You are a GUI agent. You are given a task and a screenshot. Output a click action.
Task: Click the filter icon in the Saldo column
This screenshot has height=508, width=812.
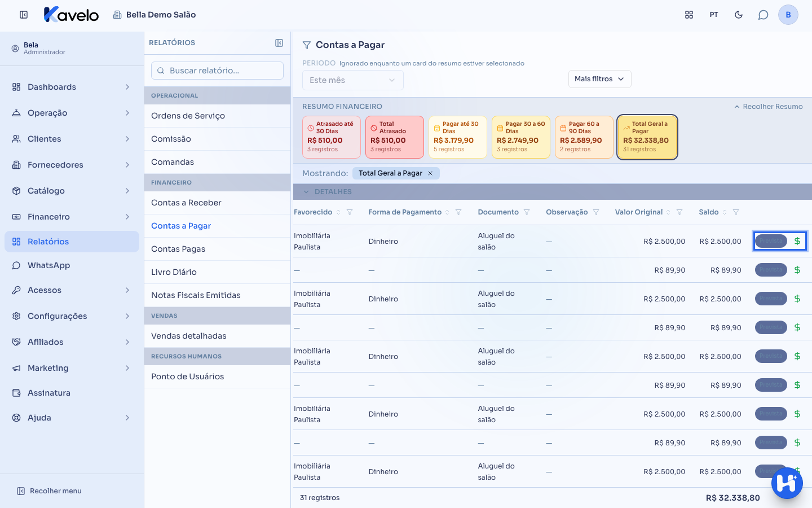tap(736, 212)
